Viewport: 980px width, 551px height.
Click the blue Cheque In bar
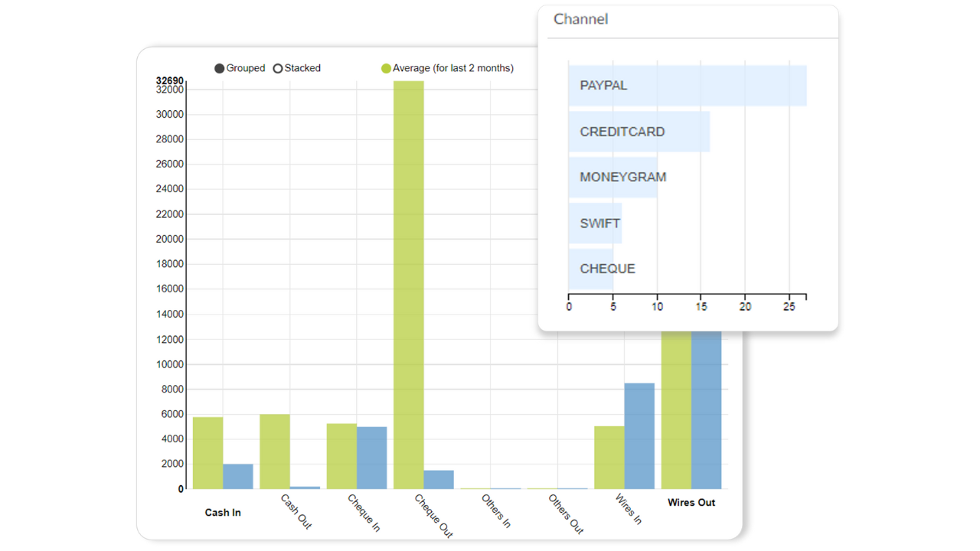[371, 458]
